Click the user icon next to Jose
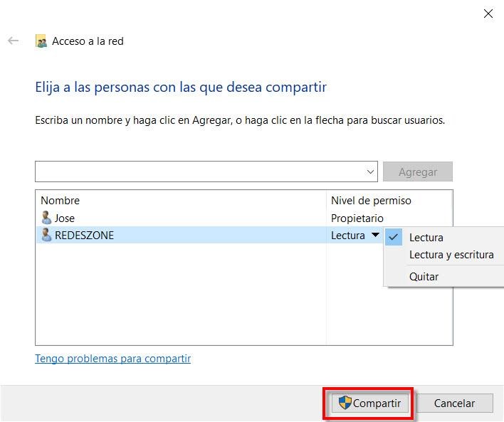This screenshot has width=504, height=422. (46, 218)
